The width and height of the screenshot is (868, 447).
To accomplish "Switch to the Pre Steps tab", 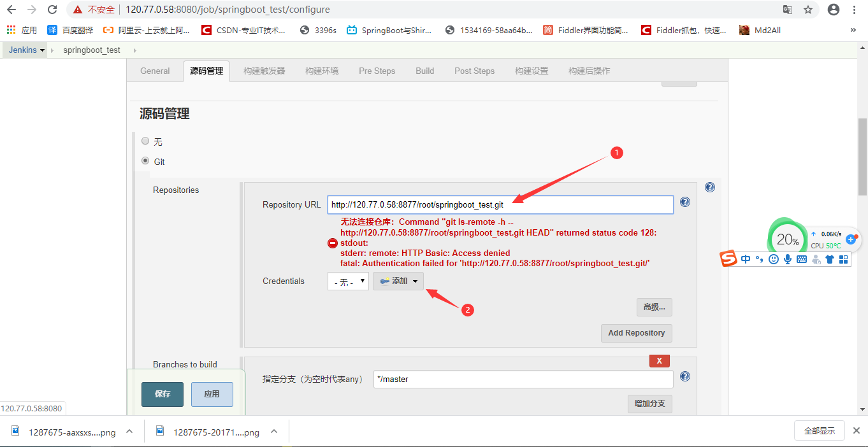I will coord(377,71).
